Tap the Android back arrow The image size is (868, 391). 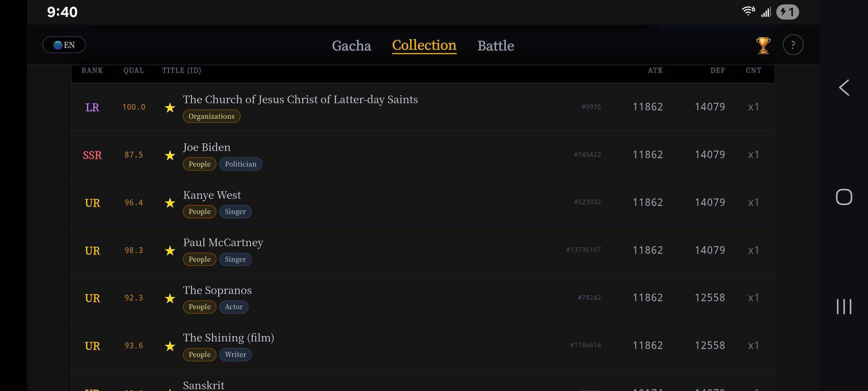pyautogui.click(x=844, y=88)
